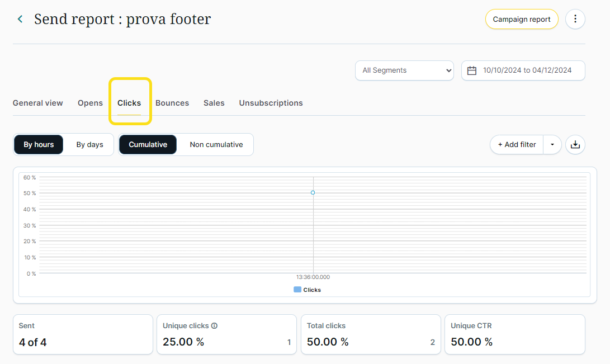Open the three-dot more options menu

pos(575,19)
